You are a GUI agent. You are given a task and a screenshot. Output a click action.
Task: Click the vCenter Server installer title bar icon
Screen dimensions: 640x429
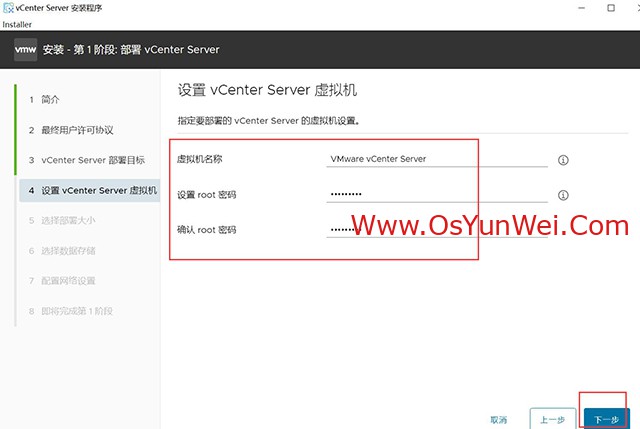[x=8, y=8]
